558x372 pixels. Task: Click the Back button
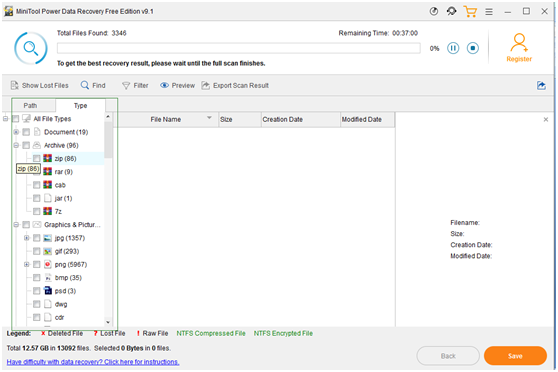point(448,356)
